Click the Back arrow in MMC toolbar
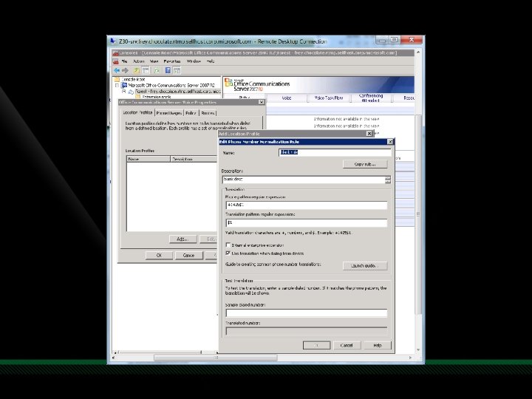This screenshot has height=399, width=532. 117,71
